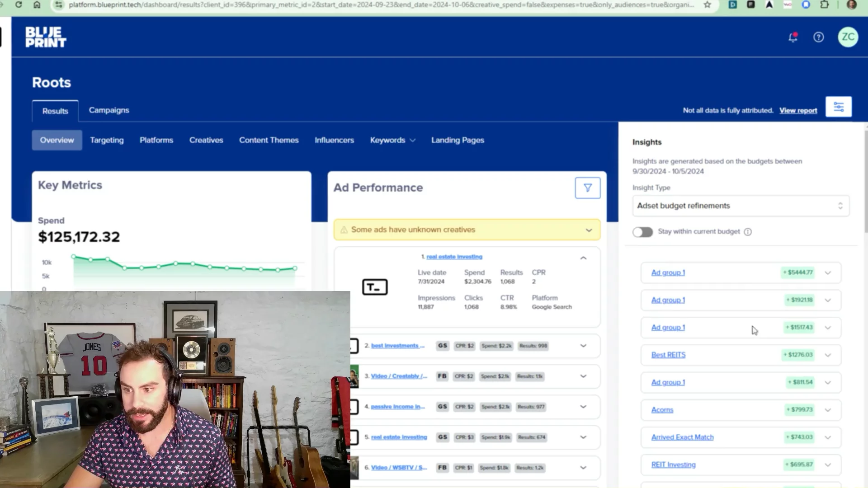Open the Creatives section
Viewport: 868px width, 488px height.
tap(206, 140)
